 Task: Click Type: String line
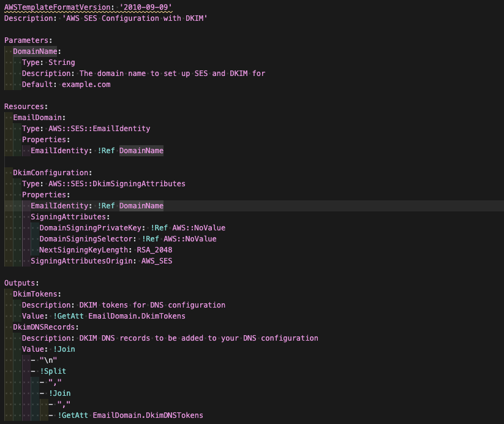coord(48,62)
